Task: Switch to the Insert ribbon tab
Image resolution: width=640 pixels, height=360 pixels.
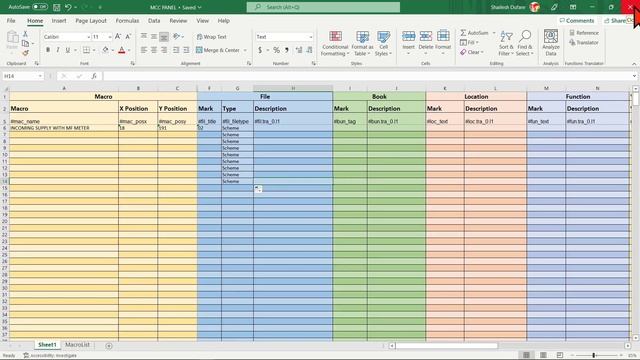Action: click(59, 20)
